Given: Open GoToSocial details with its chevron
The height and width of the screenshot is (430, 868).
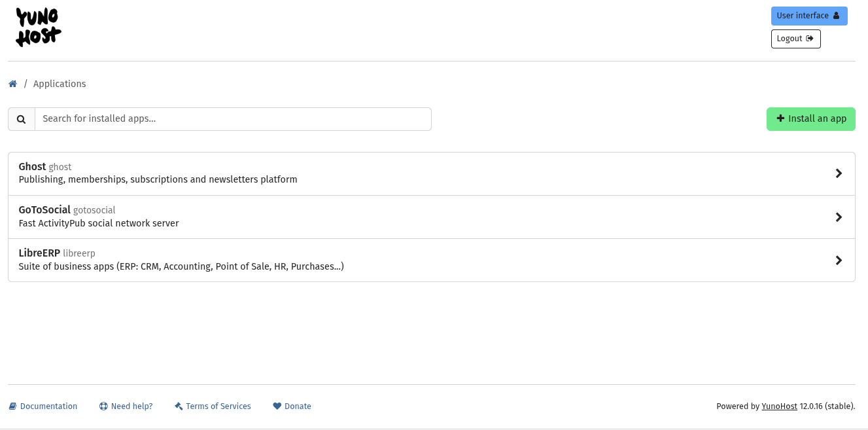Looking at the screenshot, I should (839, 217).
